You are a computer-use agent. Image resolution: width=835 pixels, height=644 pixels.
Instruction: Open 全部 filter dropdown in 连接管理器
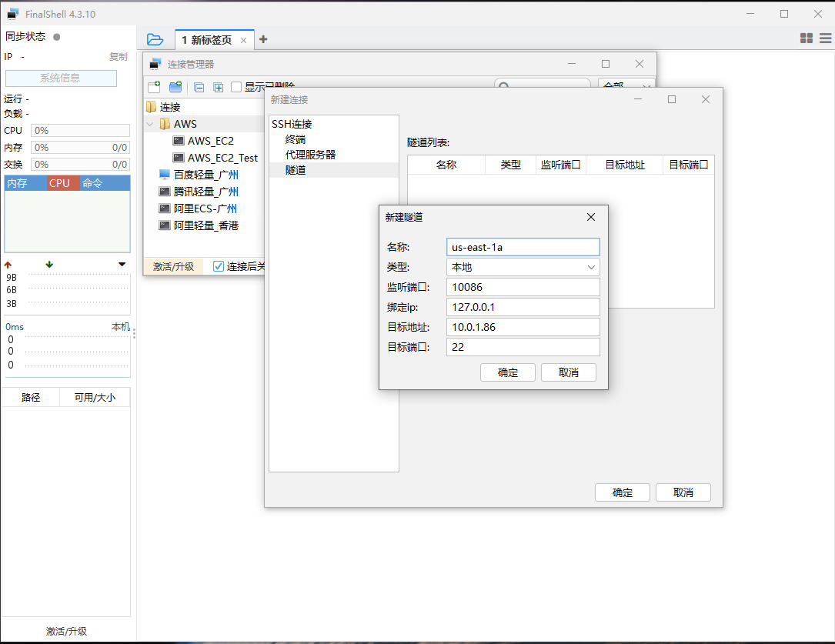pyautogui.click(x=626, y=85)
